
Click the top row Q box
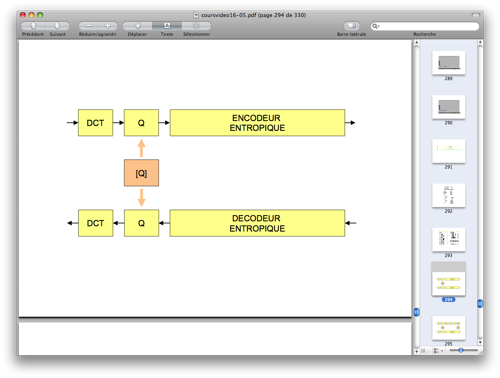click(141, 123)
